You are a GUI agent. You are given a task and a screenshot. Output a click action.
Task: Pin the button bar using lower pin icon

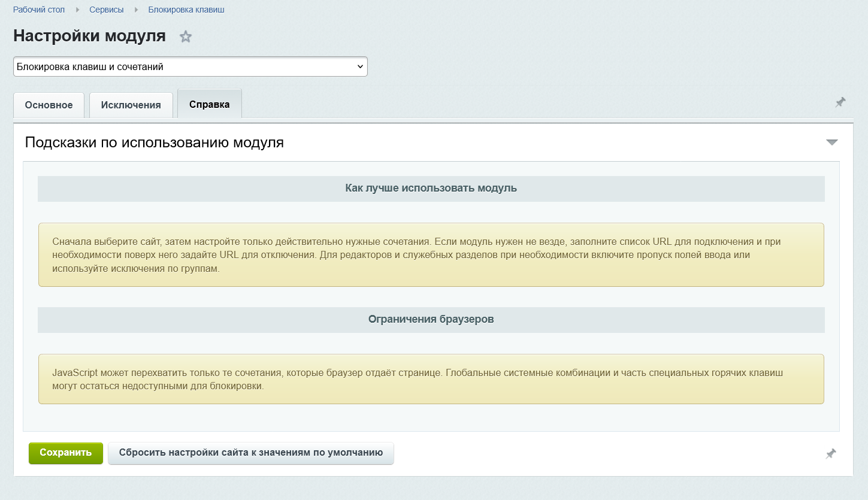(830, 454)
